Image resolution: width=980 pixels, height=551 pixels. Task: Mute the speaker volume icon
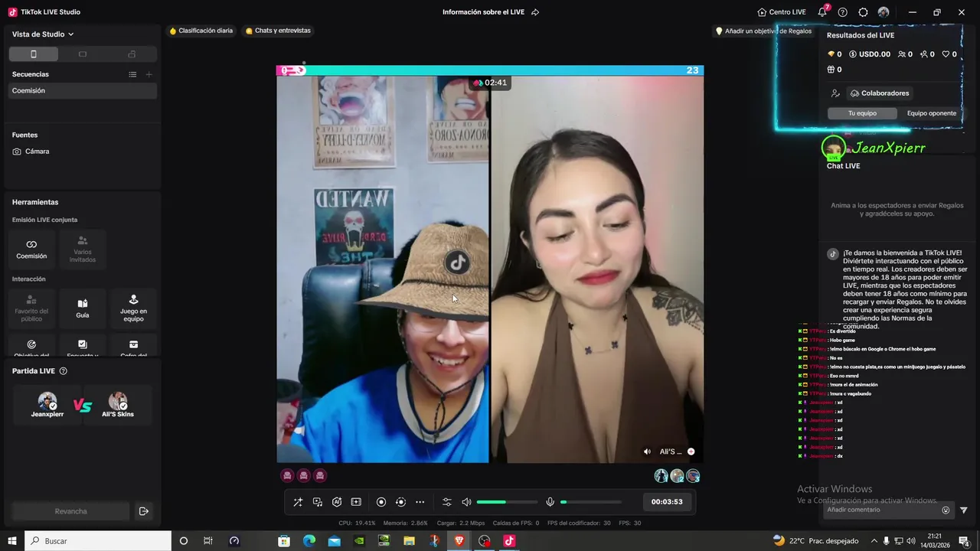point(466,502)
